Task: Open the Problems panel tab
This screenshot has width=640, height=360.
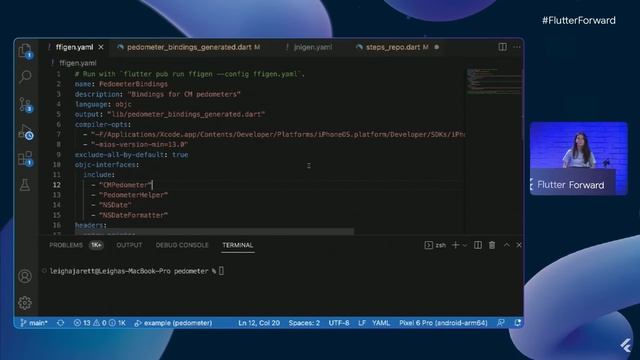Action: tap(66, 245)
